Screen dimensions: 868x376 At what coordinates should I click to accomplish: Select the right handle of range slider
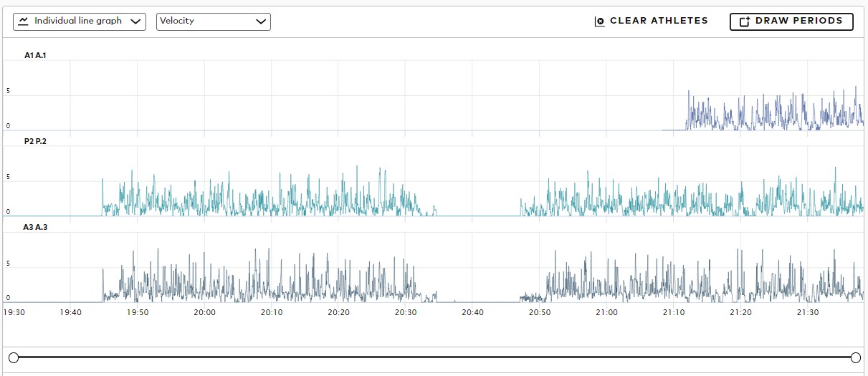coord(855,357)
